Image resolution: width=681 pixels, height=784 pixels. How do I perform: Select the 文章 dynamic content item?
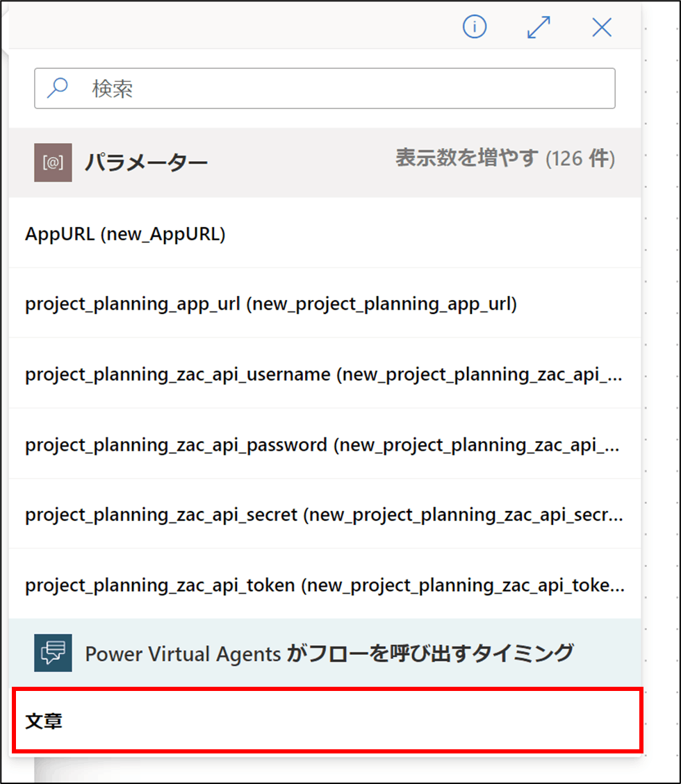(x=327, y=721)
